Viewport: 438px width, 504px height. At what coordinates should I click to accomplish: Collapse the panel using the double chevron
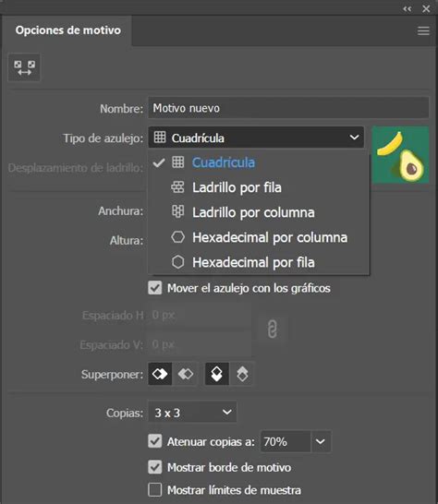[x=408, y=8]
